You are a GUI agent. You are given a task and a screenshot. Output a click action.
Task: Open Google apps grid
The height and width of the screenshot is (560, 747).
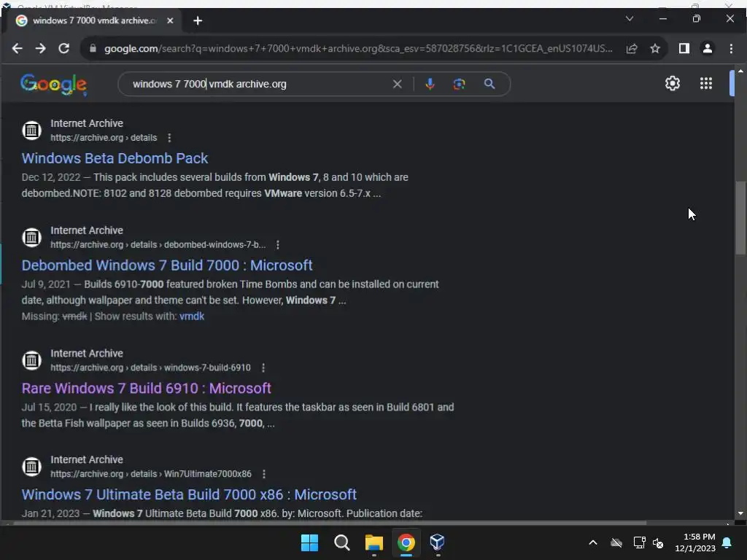(x=706, y=84)
